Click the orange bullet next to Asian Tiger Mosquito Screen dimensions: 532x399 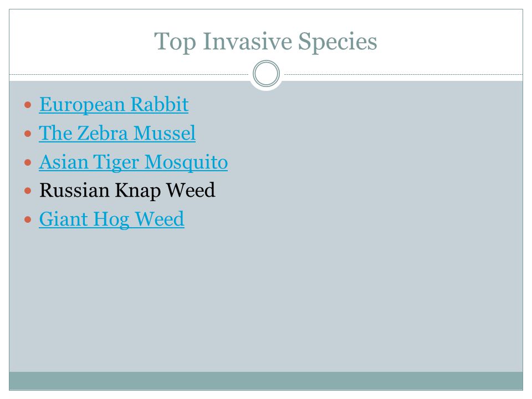(x=28, y=162)
